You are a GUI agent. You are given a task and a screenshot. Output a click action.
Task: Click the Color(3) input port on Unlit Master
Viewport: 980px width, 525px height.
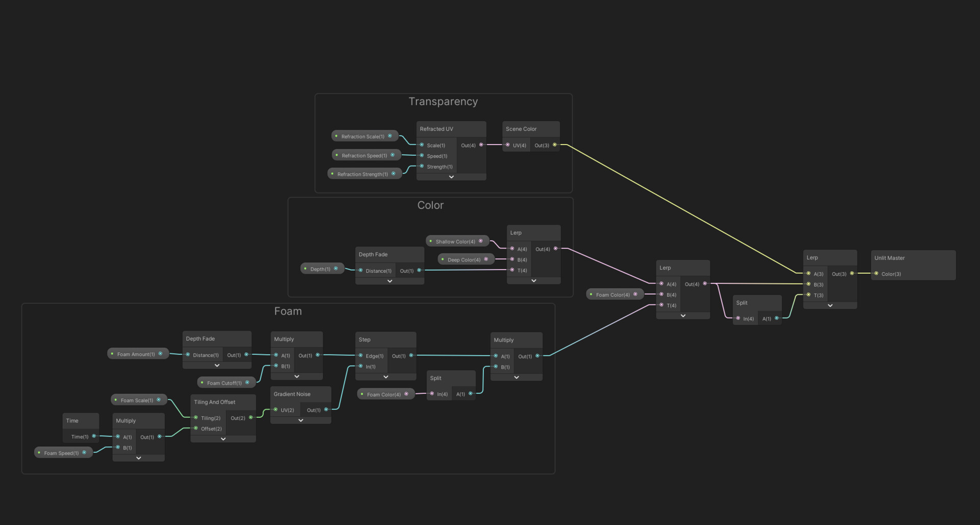tap(876, 274)
